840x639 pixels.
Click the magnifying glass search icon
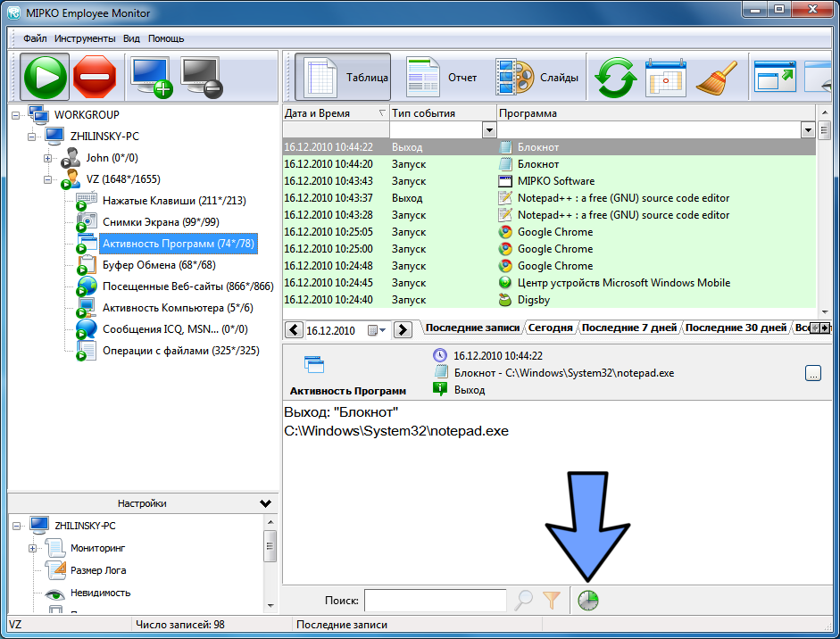point(523,601)
